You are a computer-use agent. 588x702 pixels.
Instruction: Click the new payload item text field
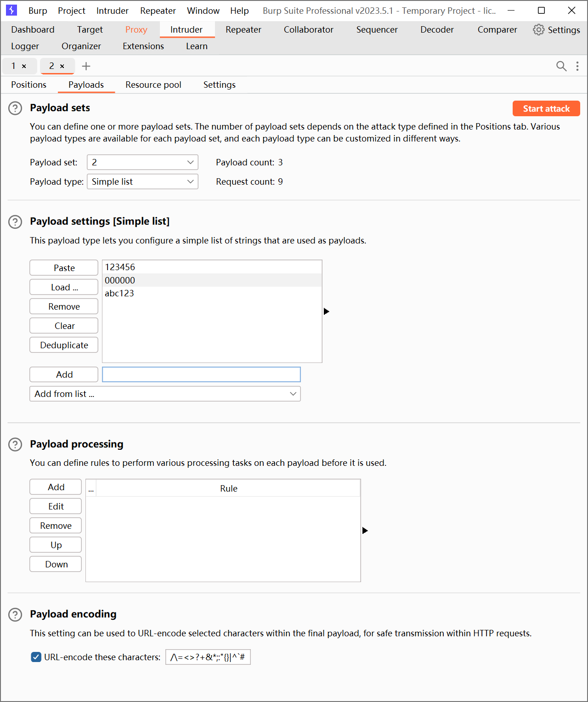click(201, 374)
